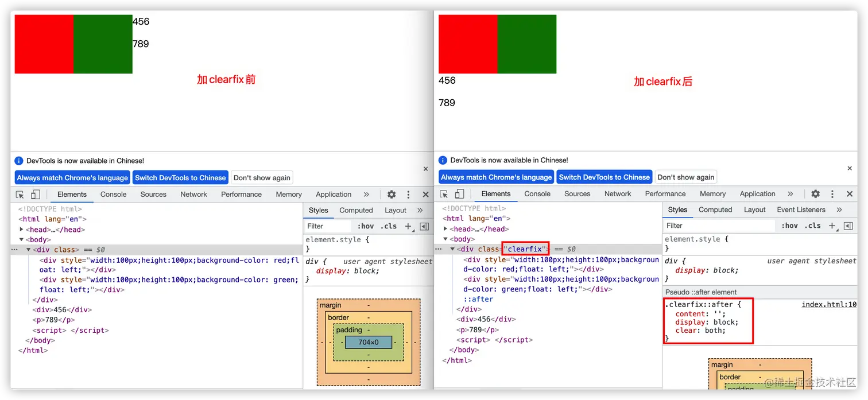Expand the head node in right Elements tree
This screenshot has height=400, width=868.
[x=446, y=229]
